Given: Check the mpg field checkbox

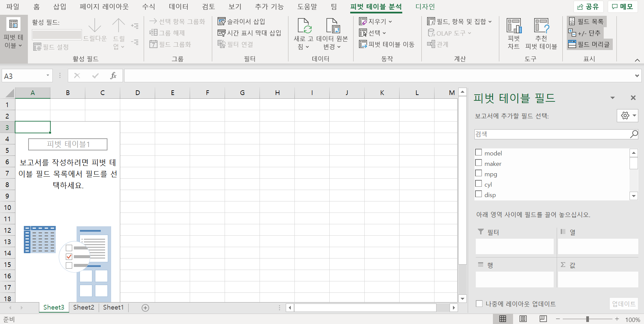Looking at the screenshot, I should click(x=478, y=173).
